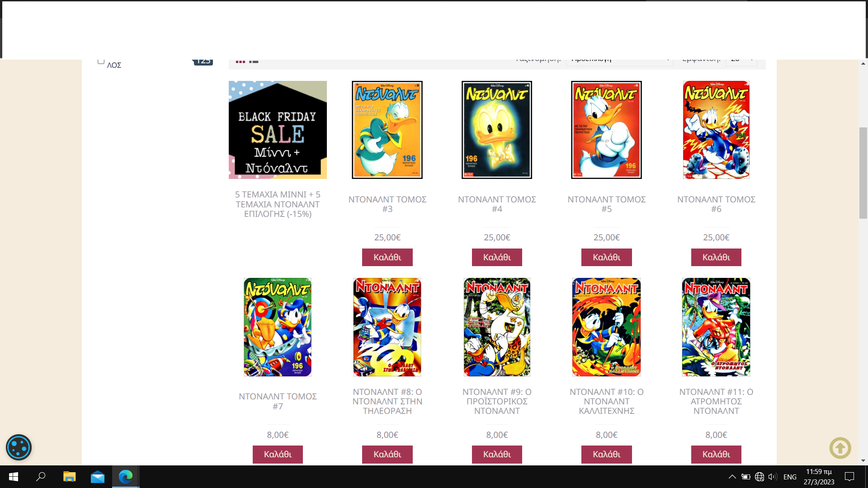Show hidden system tray icons chevron
The width and height of the screenshot is (868, 488).
tap(732, 477)
